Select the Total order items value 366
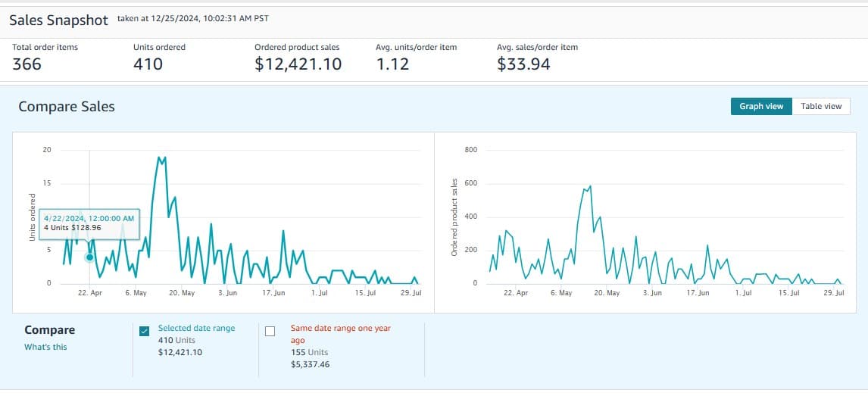 [27, 64]
